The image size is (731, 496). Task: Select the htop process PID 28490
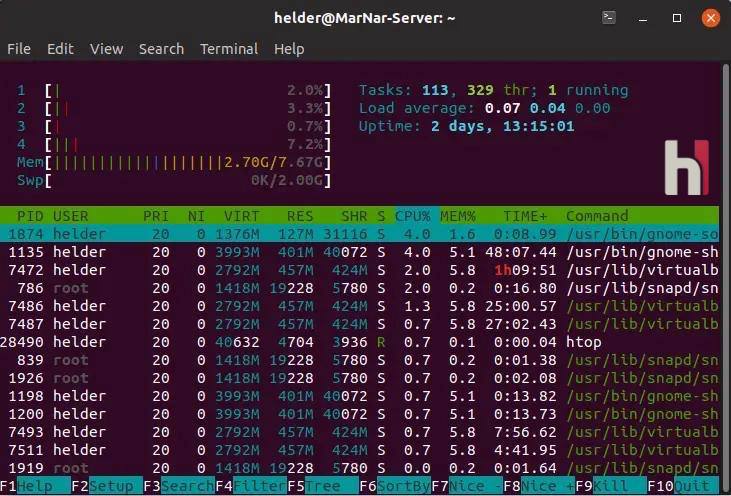pos(359,342)
